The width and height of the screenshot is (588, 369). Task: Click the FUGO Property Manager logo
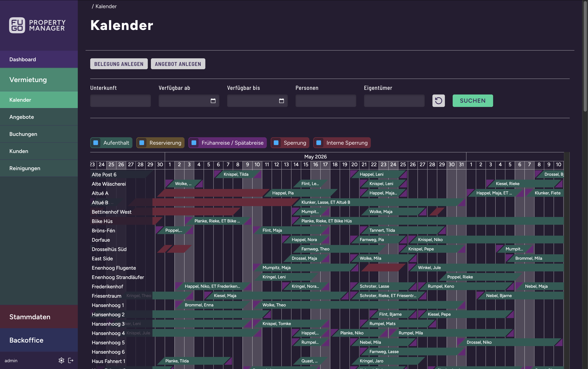coord(37,25)
